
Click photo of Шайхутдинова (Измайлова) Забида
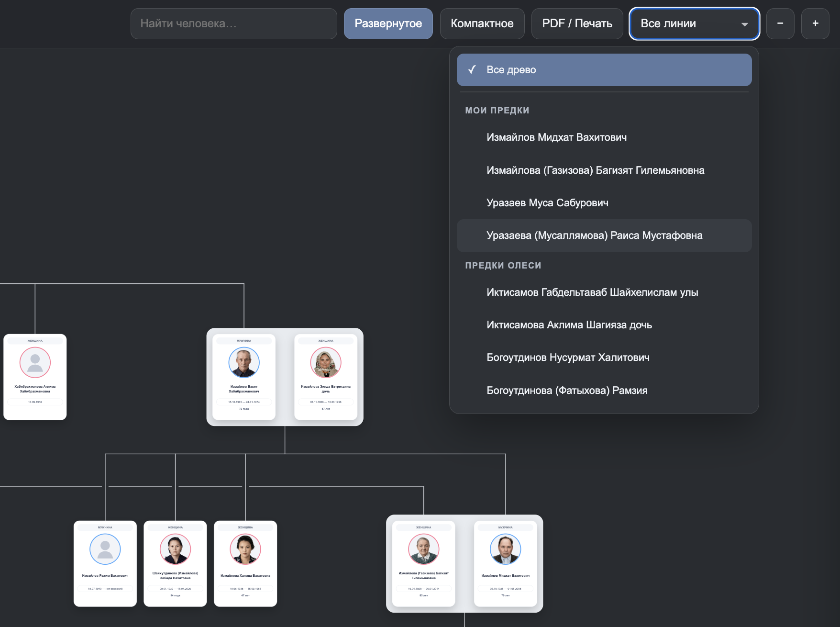[175, 549]
